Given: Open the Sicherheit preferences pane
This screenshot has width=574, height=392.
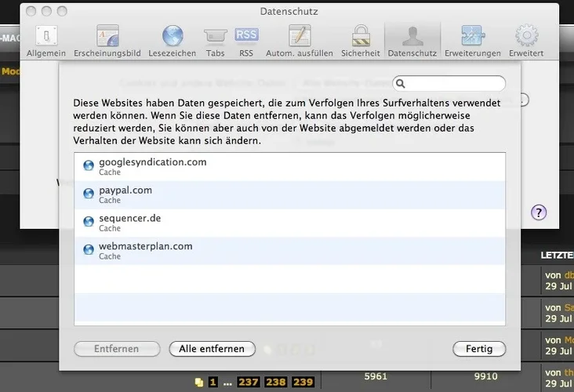Looking at the screenshot, I should 361,41.
